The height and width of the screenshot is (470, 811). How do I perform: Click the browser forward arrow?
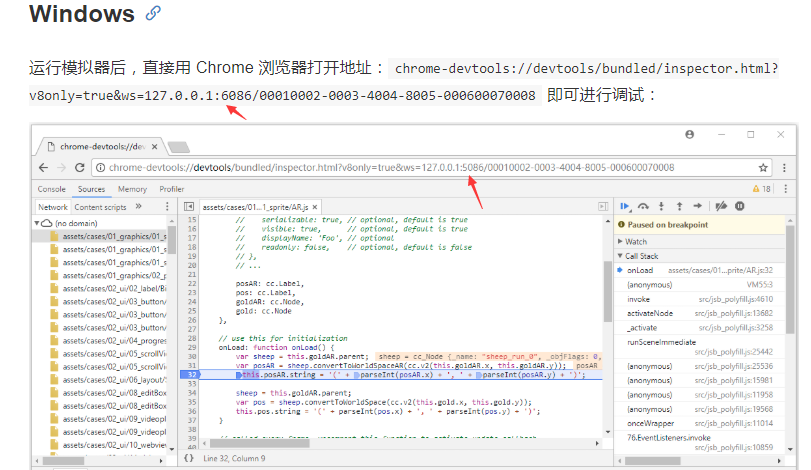pos(62,168)
